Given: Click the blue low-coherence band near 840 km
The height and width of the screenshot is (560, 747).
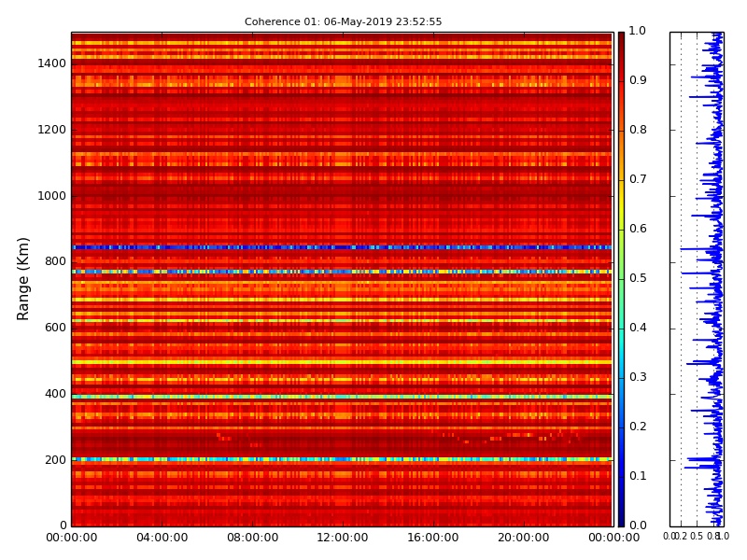Looking at the screenshot, I should click(x=342, y=247).
